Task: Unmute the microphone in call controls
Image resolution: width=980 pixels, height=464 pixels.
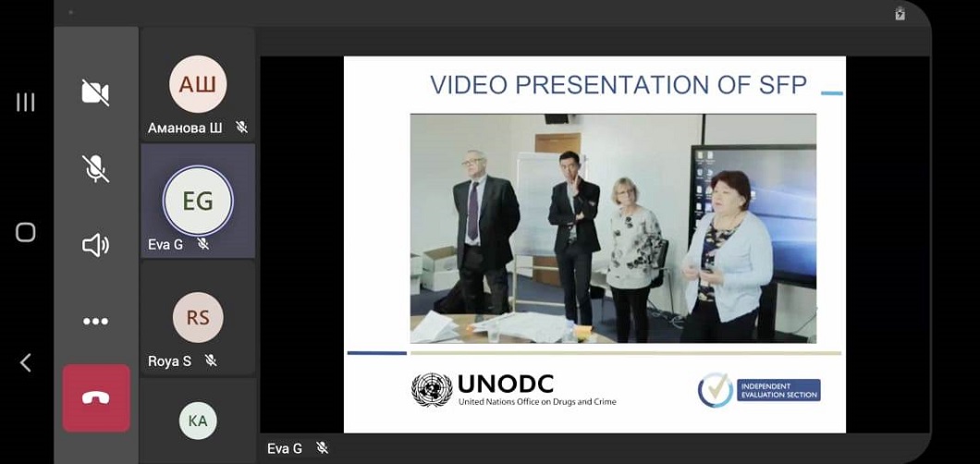Action: [95, 168]
